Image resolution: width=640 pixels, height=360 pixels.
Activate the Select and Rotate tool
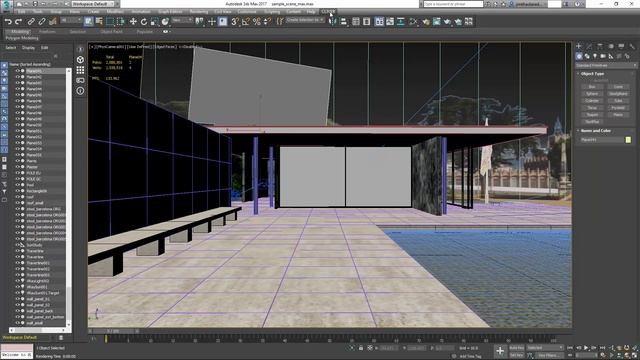pos(144,21)
